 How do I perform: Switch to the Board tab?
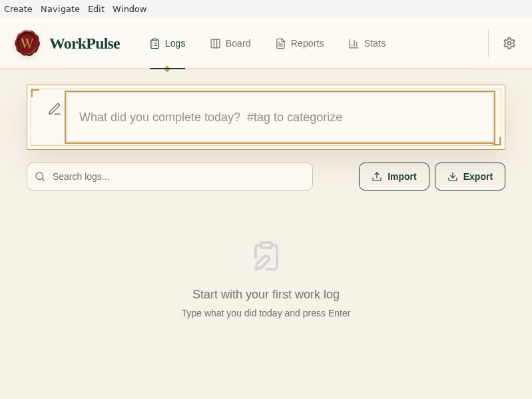click(230, 43)
